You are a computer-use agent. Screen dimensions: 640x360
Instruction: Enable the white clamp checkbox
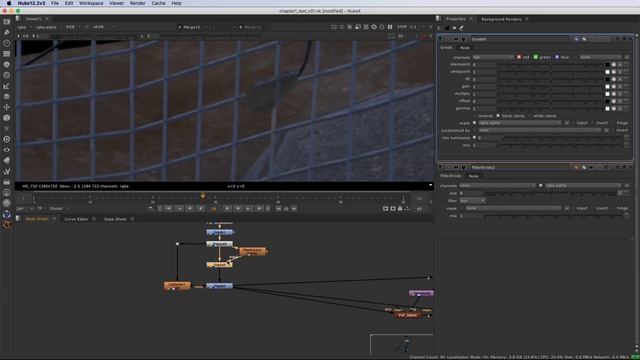tap(529, 116)
